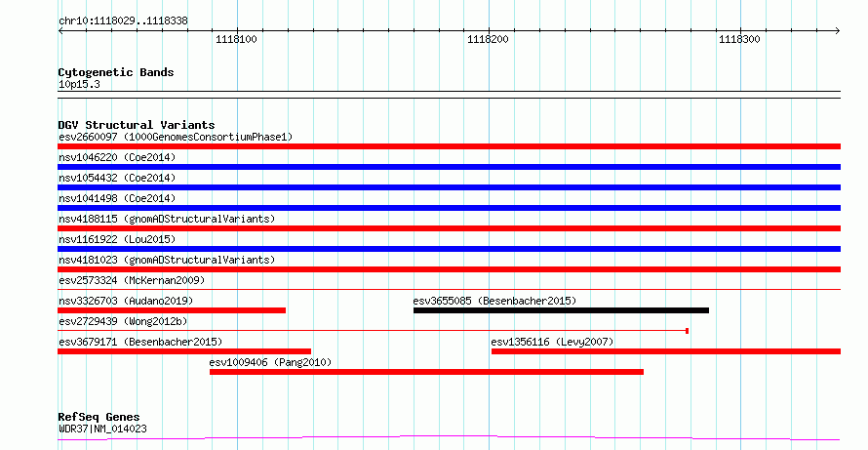Click the nsv1041498 blue variant bar
Viewport: 868px width, 450px height.
[x=449, y=208]
